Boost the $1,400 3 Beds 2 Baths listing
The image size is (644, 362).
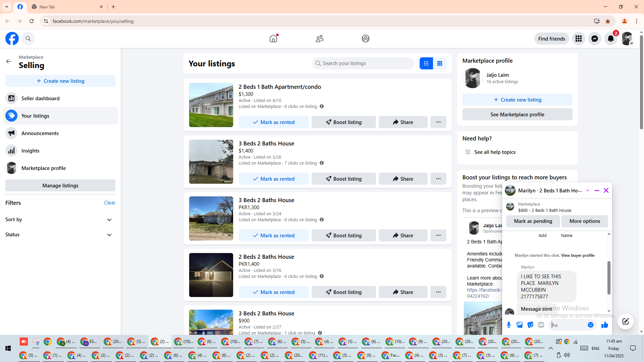344,179
